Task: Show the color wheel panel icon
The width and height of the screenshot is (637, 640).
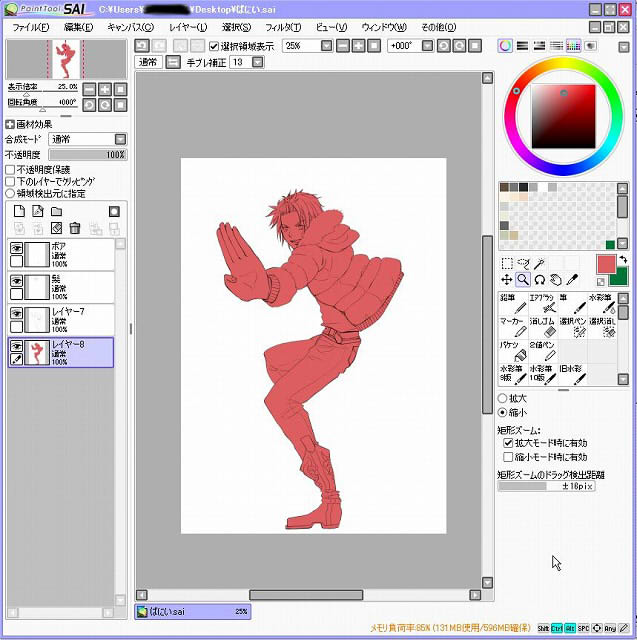Action: pos(505,46)
